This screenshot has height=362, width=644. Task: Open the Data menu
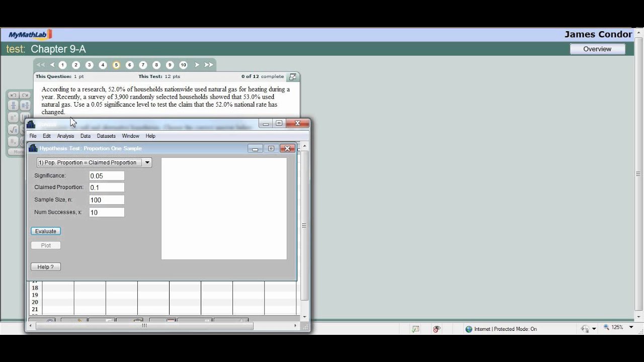[86, 136]
